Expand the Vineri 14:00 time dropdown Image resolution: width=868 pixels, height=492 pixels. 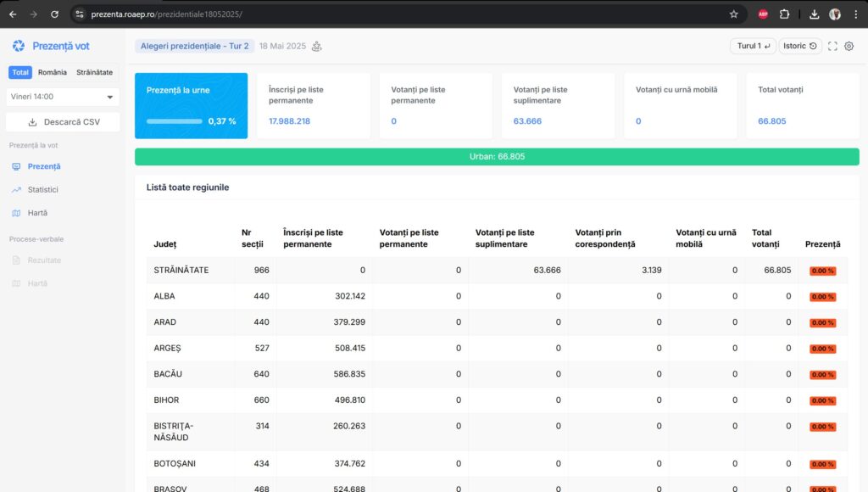click(63, 97)
